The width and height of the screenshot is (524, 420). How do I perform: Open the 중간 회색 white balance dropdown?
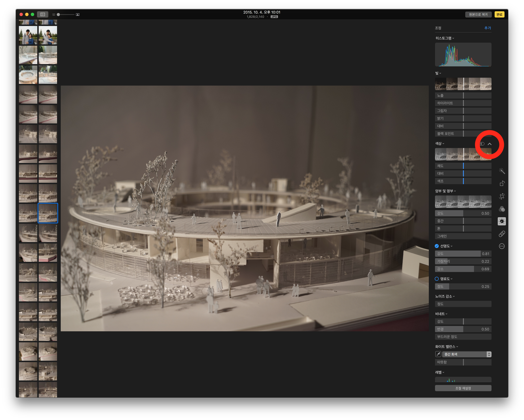click(x=467, y=354)
